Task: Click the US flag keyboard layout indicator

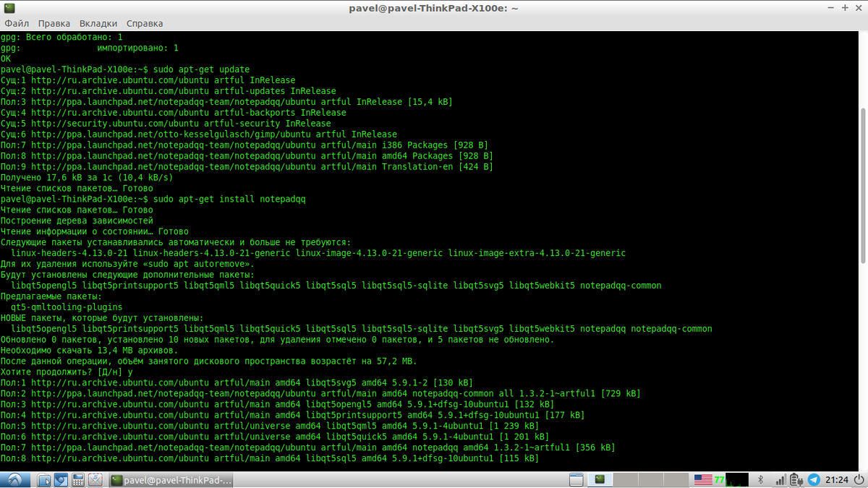Action: point(703,479)
